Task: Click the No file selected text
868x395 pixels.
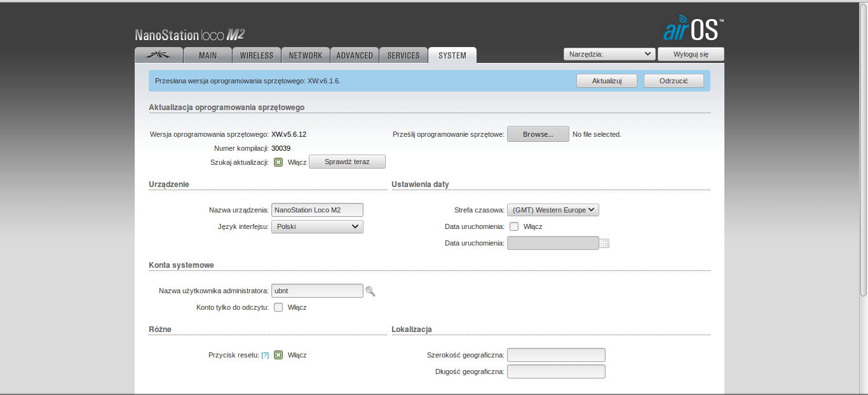Action: 597,134
